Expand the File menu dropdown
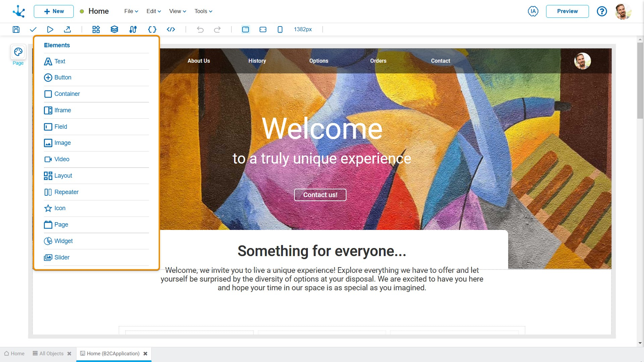Screen dimensions: 644x362 (x=131, y=11)
